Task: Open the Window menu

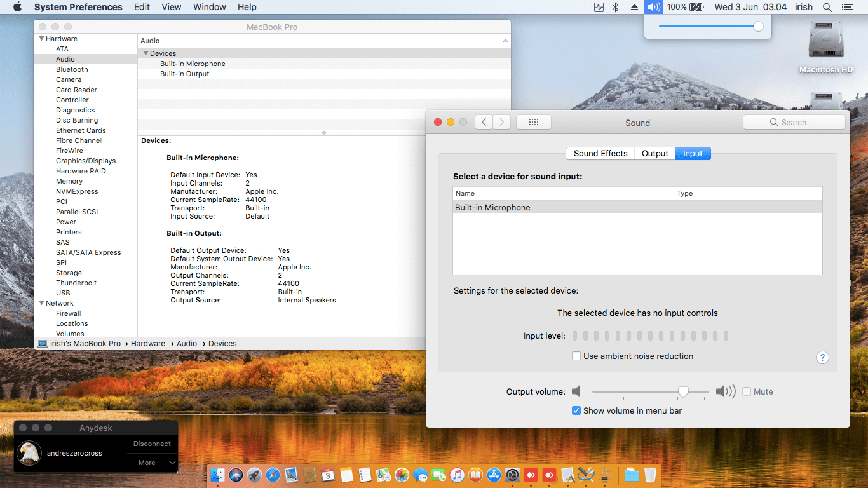Action: 210,7
